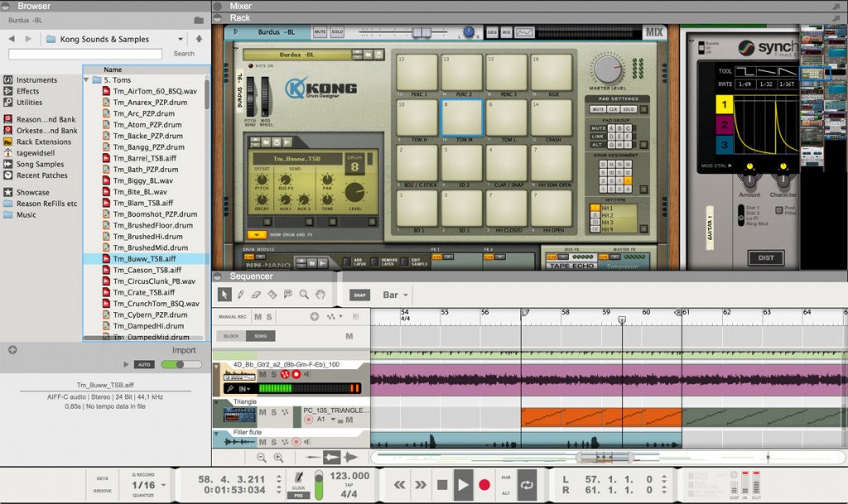This screenshot has height=504, width=848.
Task: Select the Mute tool in the Sequencer toolbar
Action: (x=290, y=295)
